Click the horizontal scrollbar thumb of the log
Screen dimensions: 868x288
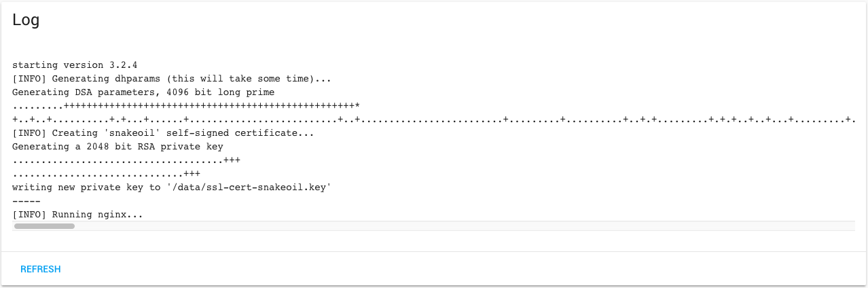(44, 226)
